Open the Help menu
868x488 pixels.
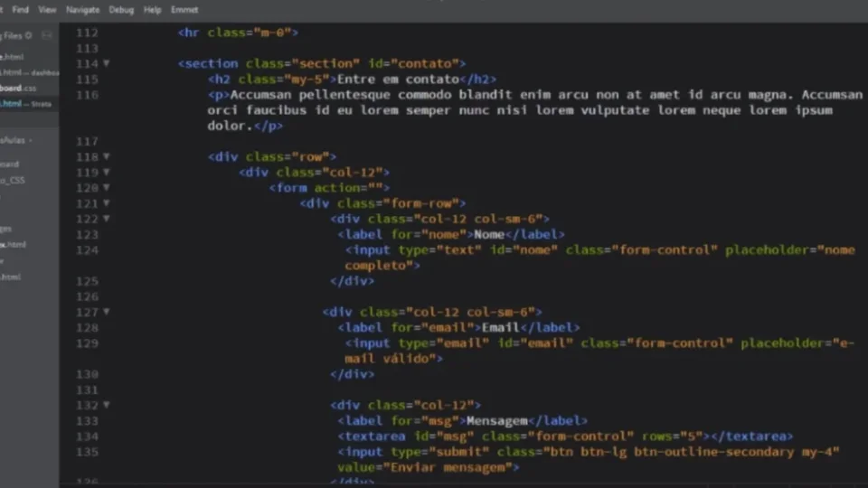pyautogui.click(x=152, y=10)
